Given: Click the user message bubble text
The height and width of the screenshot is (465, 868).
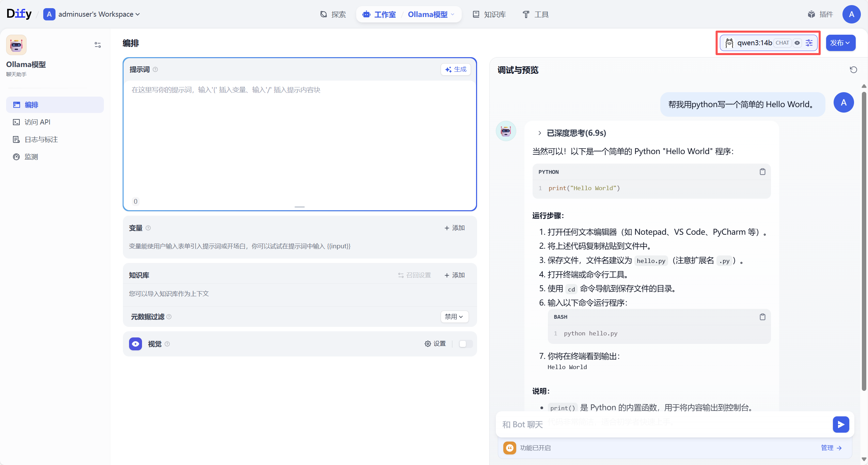Looking at the screenshot, I should [x=742, y=104].
